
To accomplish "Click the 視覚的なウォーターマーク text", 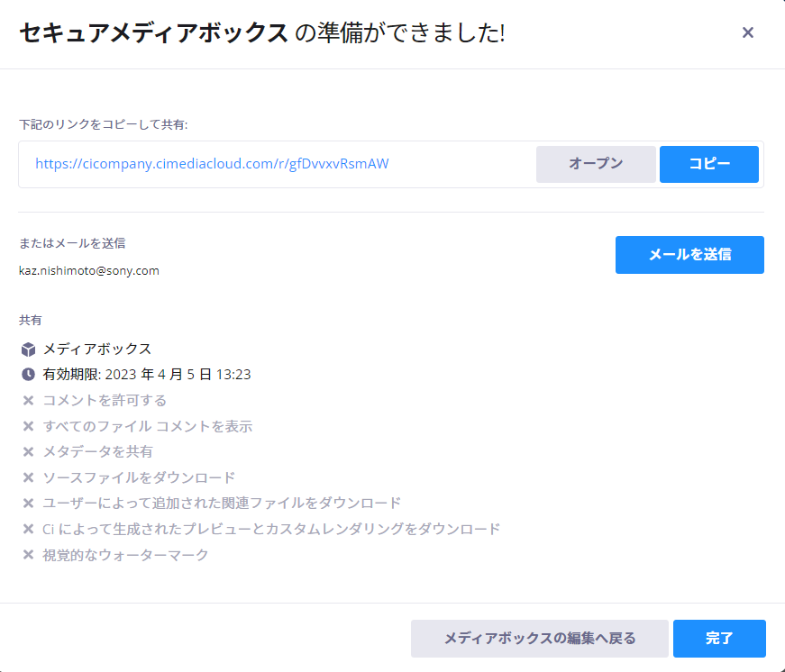I will point(125,554).
